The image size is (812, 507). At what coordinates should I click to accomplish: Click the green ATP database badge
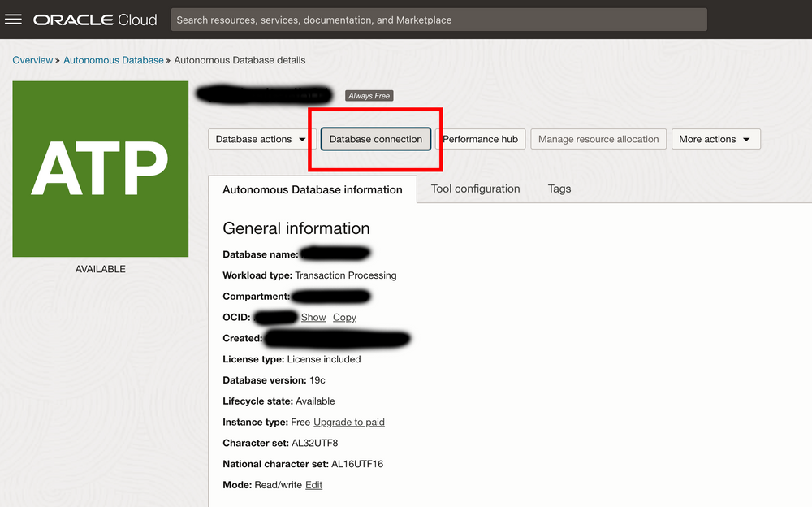[100, 168]
